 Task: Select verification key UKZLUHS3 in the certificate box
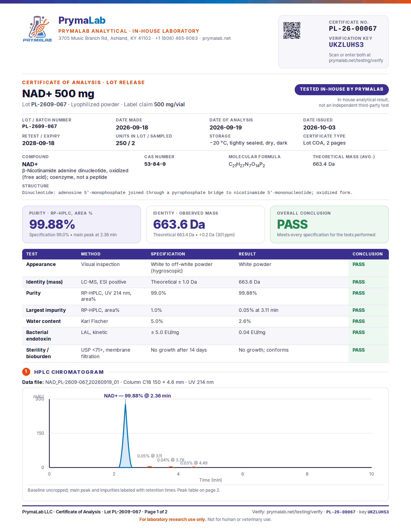pos(346,45)
